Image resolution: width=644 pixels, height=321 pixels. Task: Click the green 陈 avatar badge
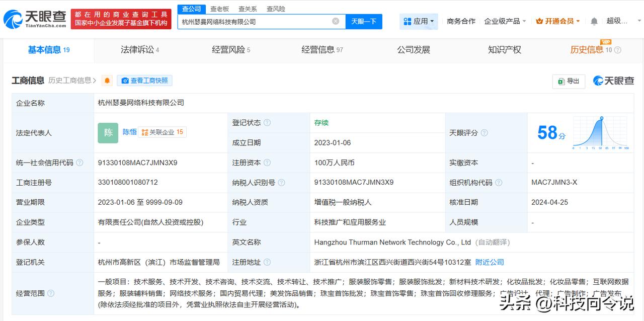coord(108,133)
